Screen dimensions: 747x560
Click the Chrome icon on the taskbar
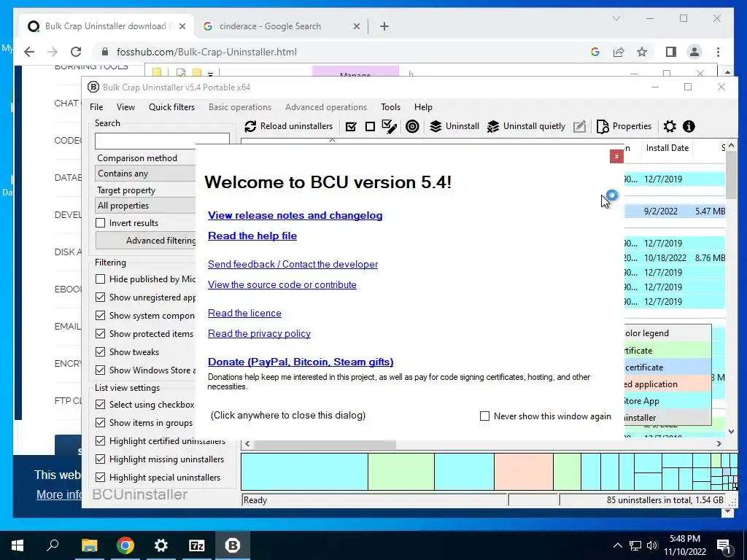coord(125,545)
